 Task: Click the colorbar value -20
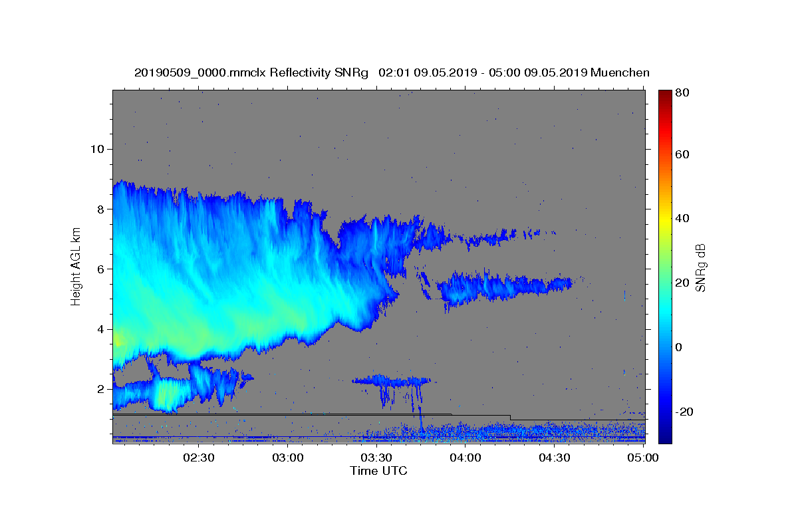tap(686, 412)
